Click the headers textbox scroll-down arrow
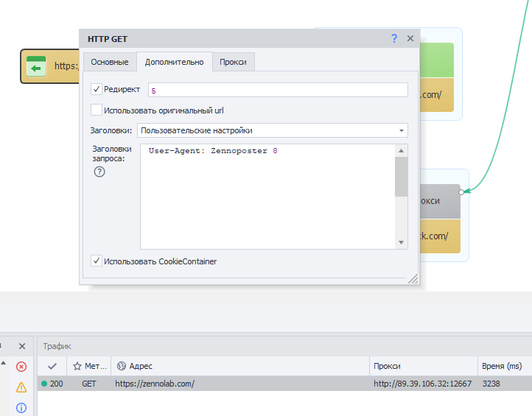 pos(402,242)
